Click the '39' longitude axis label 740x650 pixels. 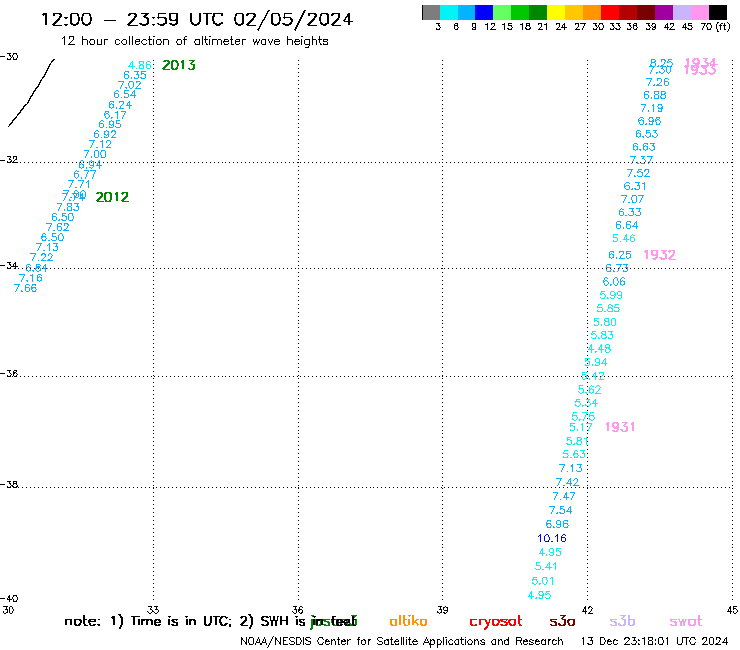point(442,610)
